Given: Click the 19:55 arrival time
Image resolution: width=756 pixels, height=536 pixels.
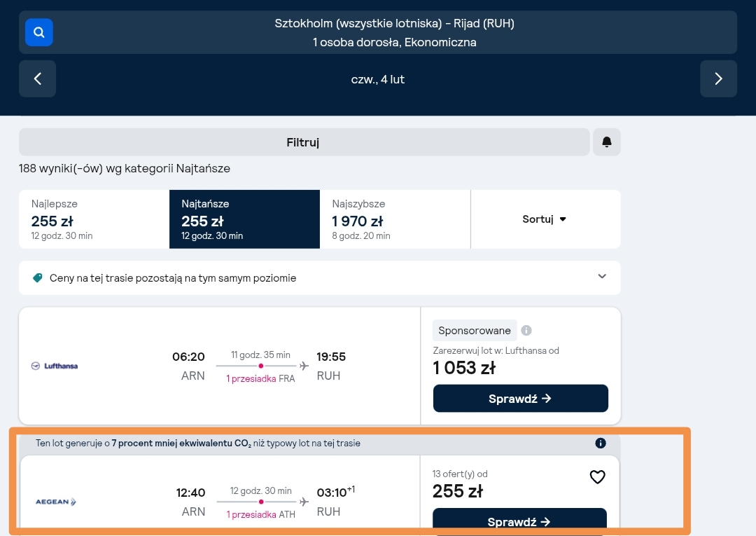Looking at the screenshot, I should [330, 357].
